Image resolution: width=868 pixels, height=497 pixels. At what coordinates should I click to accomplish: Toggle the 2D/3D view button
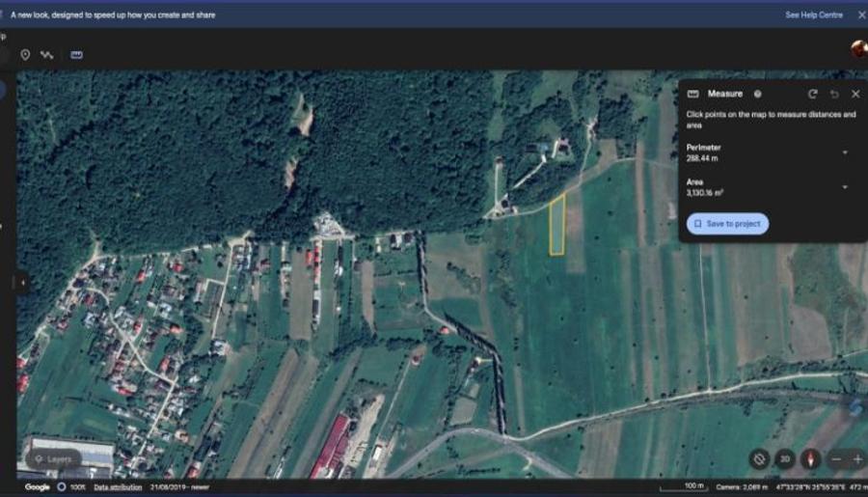pyautogui.click(x=785, y=459)
